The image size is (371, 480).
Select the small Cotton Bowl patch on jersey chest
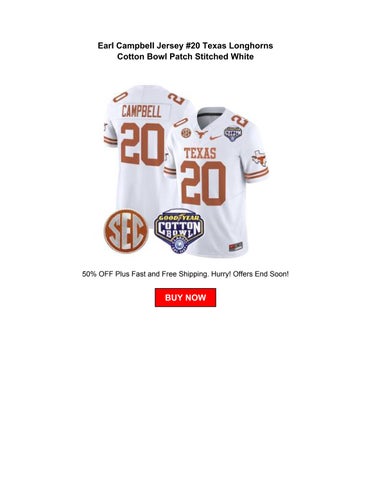point(232,134)
